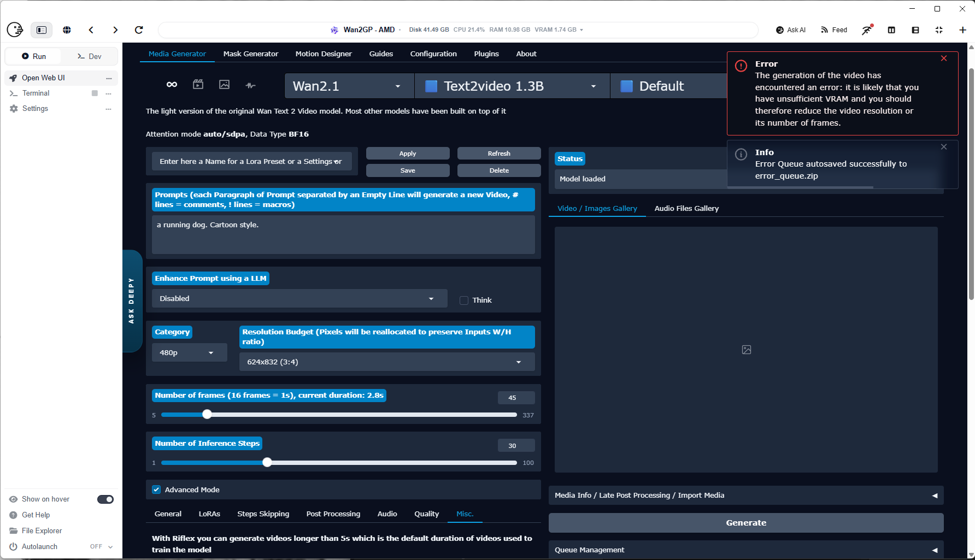Open the LoRAs advanced tab
This screenshot has height=560, width=975.
click(209, 514)
